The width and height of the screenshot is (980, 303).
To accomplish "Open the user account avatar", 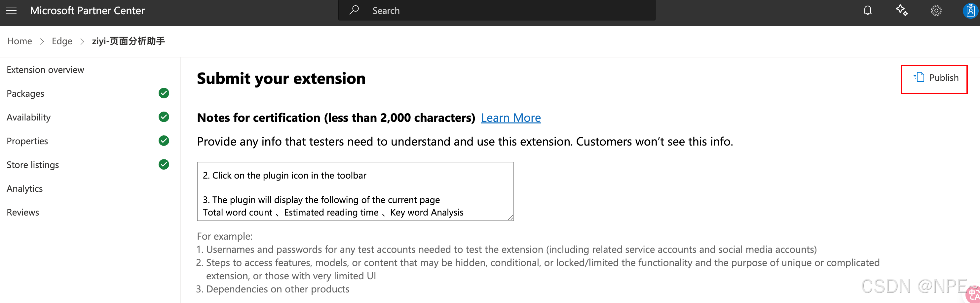I will (x=971, y=11).
